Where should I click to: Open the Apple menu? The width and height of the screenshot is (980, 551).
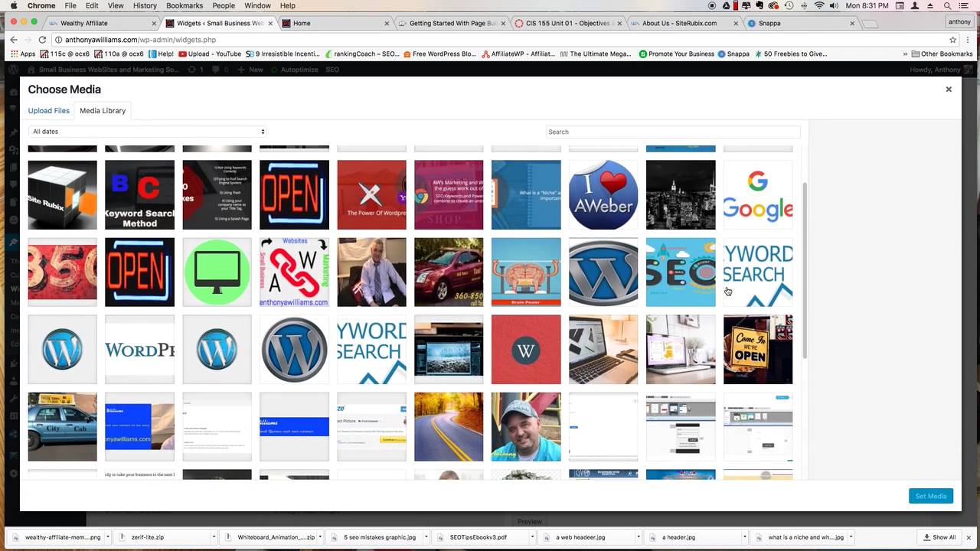[13, 5]
